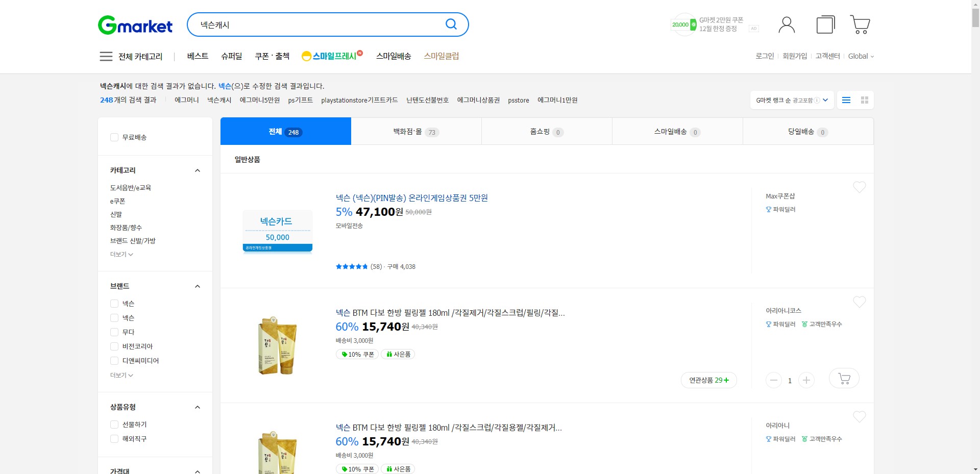Click 파워딜러 badge under Max쿠폰샵
Viewport: 980px width, 474px height.
tap(781, 210)
